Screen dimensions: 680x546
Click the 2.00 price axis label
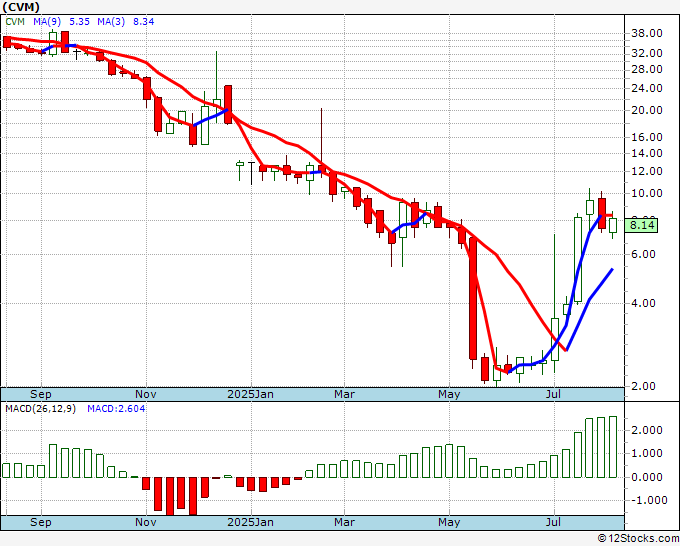[x=643, y=386]
